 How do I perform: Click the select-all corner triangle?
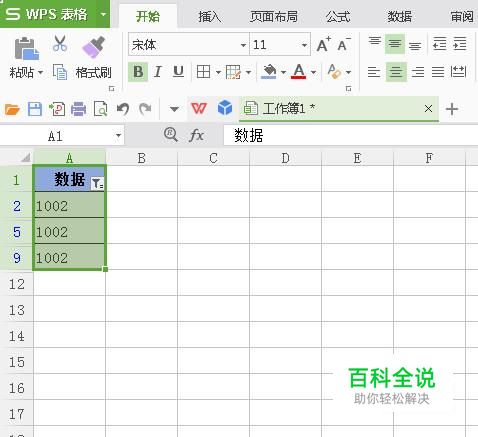click(x=25, y=158)
